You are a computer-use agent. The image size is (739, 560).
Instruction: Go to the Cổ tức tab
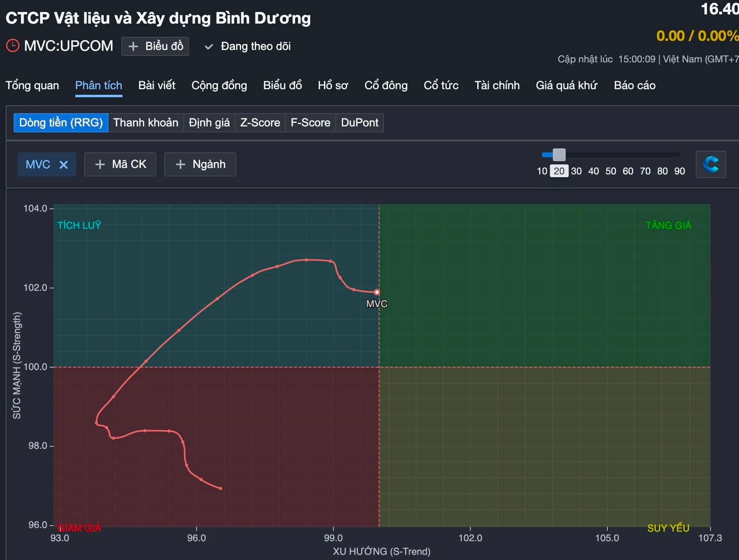(x=441, y=85)
